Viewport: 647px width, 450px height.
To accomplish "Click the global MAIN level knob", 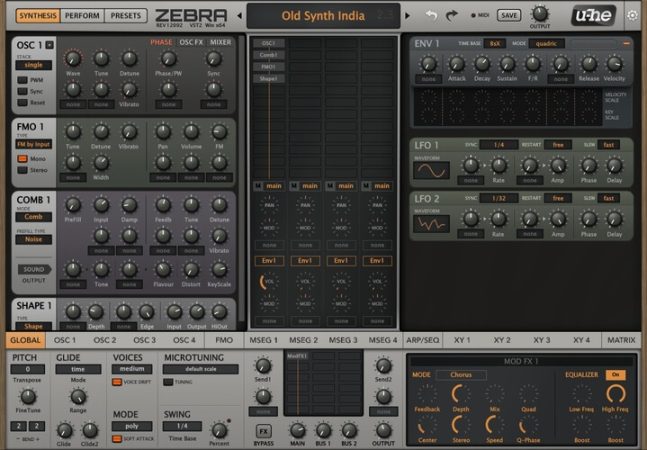I will tap(297, 430).
